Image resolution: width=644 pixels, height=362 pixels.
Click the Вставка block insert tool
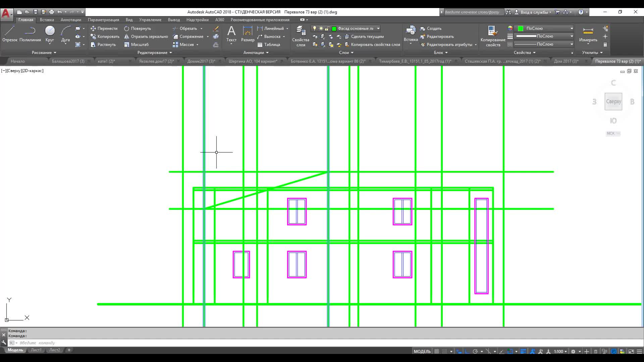point(411,34)
